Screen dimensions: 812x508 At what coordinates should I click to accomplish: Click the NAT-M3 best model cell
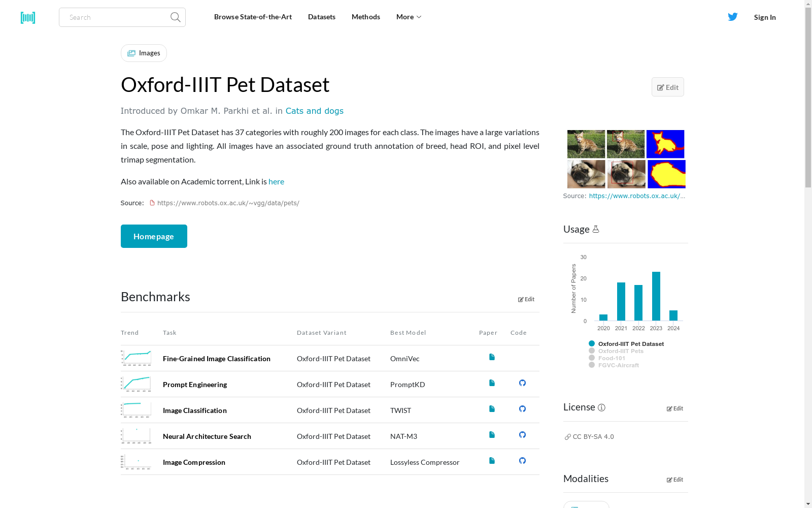[403, 436]
